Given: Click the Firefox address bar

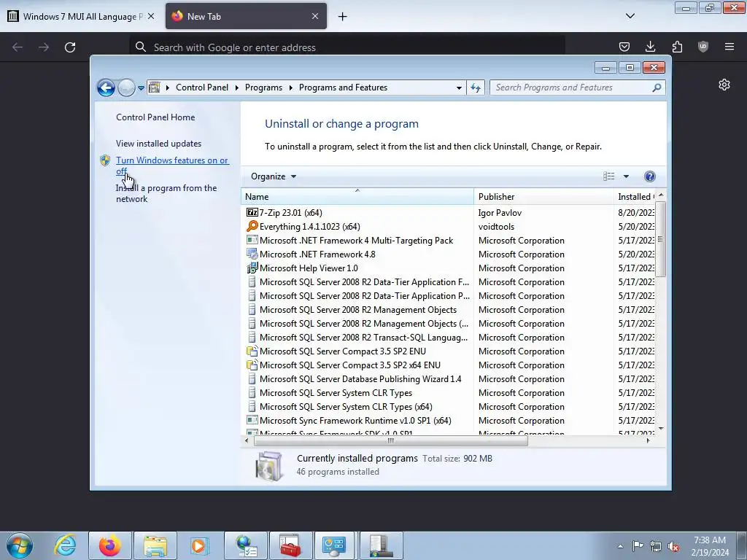Looking at the screenshot, I should [x=347, y=47].
